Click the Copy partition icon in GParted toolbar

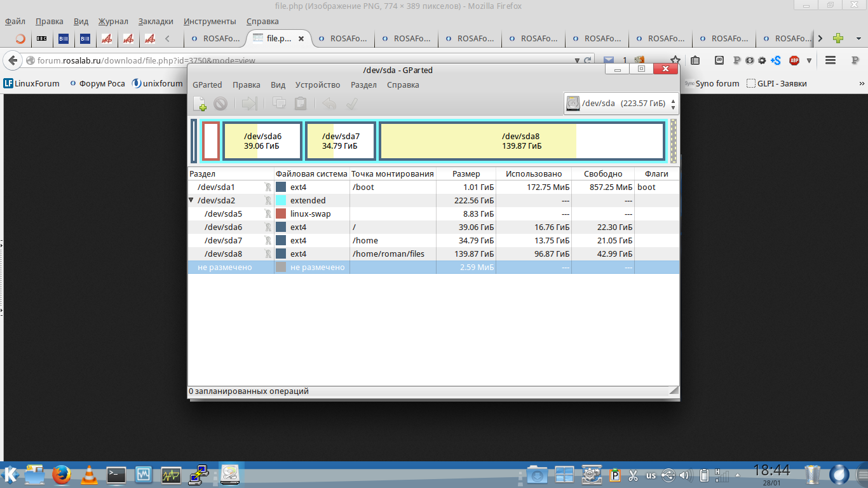pos(279,104)
